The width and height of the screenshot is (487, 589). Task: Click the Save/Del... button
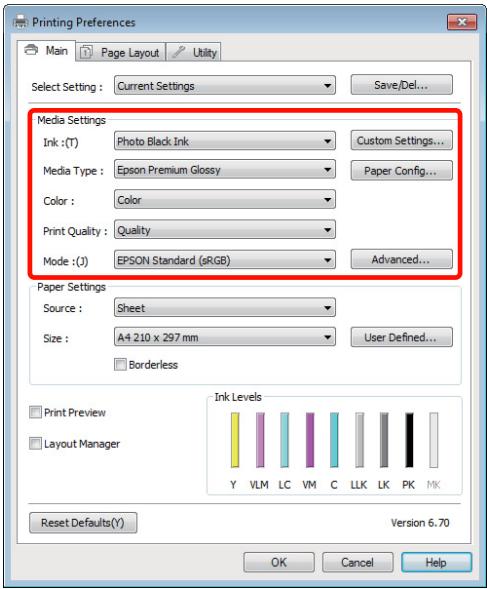click(401, 85)
